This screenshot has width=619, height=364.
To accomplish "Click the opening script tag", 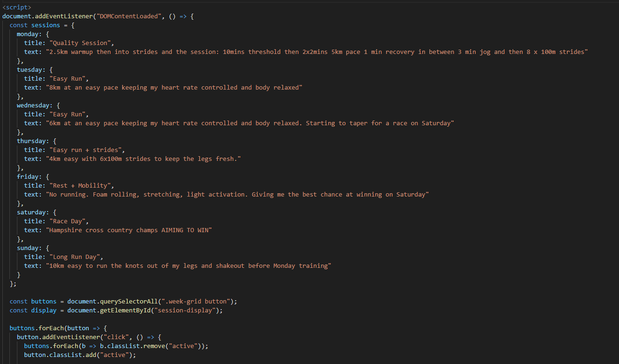I will [x=16, y=8].
